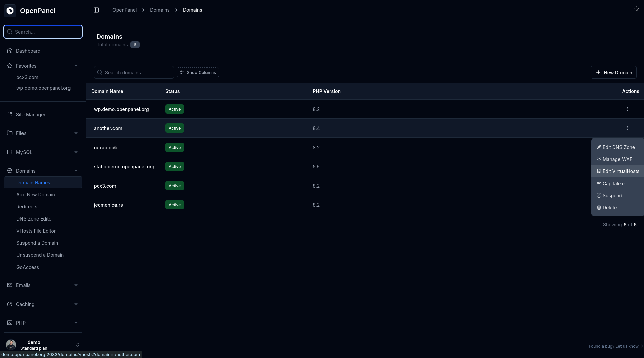Expand the Caching section arrow
644x358 pixels.
click(x=76, y=304)
